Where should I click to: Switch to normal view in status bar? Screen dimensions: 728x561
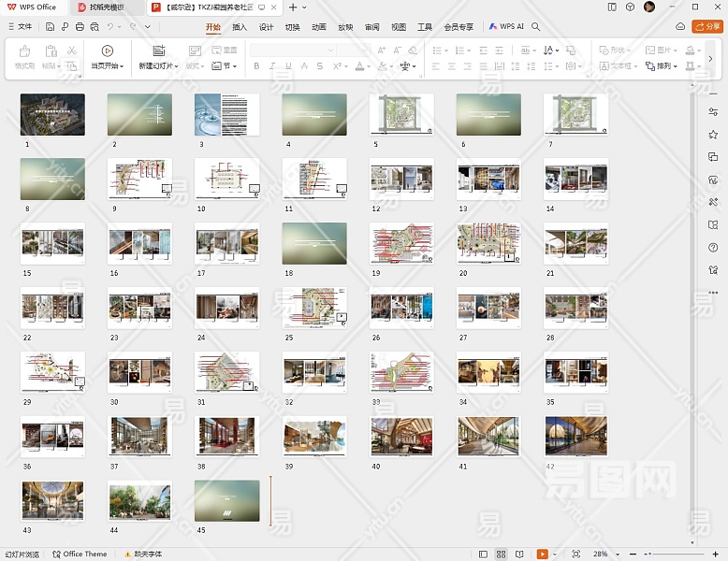[x=484, y=554]
